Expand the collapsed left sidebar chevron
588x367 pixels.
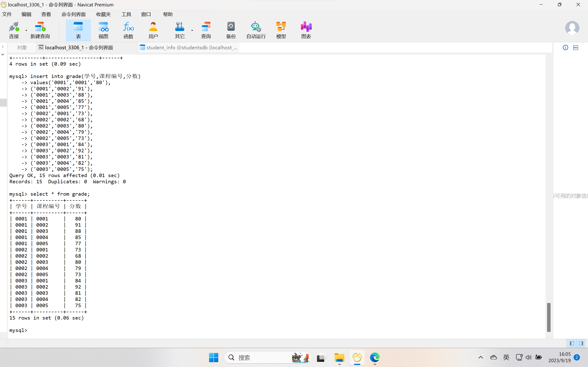pyautogui.click(x=3, y=47)
